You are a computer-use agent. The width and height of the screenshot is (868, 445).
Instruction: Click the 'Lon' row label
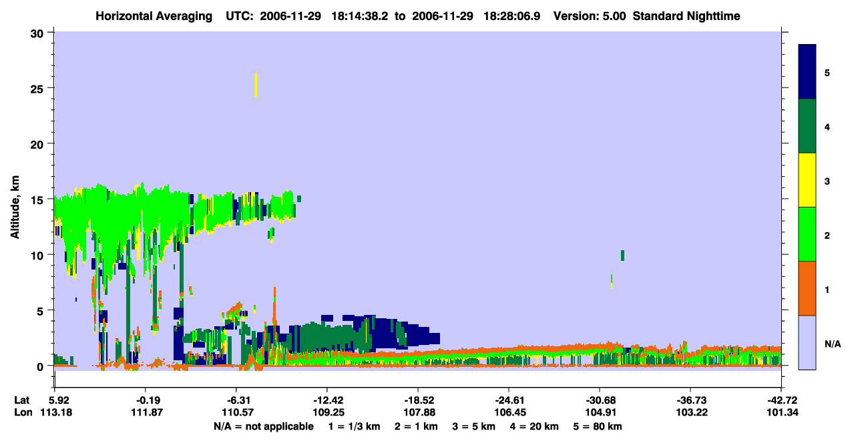pyautogui.click(x=22, y=413)
